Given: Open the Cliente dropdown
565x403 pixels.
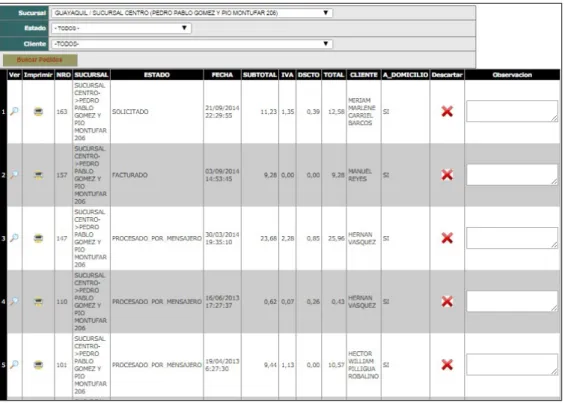Looking at the screenshot, I should [192, 44].
